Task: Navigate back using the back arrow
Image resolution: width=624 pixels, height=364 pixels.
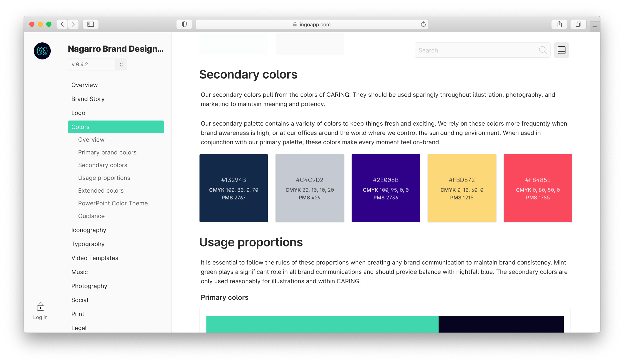Action: (x=62, y=24)
